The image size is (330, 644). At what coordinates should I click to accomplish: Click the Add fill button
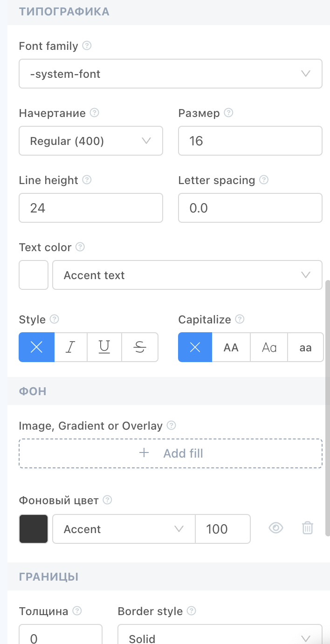[x=171, y=453]
